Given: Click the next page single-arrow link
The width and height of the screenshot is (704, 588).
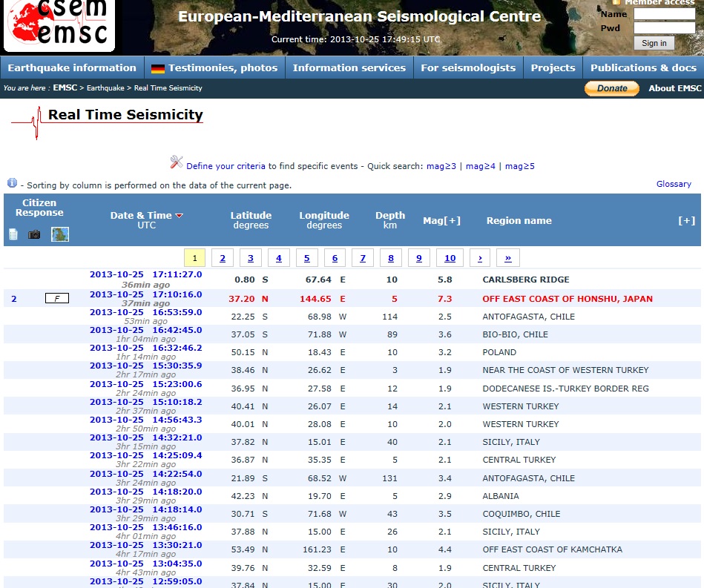Looking at the screenshot, I should [480, 258].
